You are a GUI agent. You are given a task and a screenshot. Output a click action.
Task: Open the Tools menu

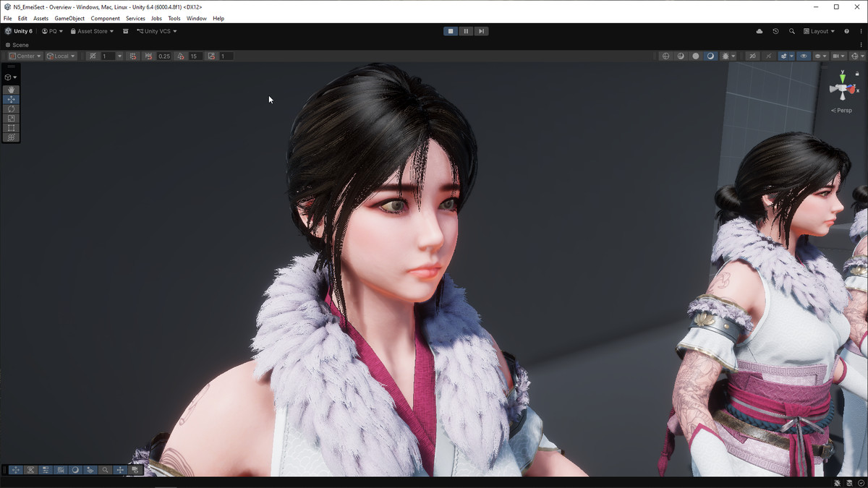tap(174, 18)
